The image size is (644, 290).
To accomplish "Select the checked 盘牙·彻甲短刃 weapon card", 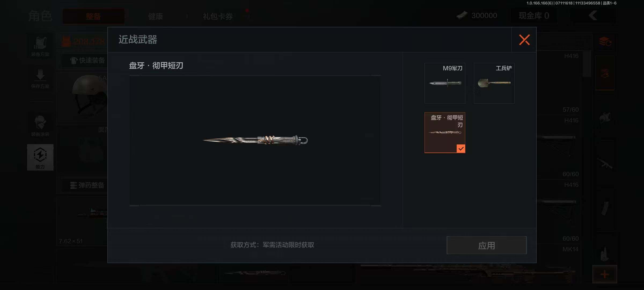I will (445, 133).
